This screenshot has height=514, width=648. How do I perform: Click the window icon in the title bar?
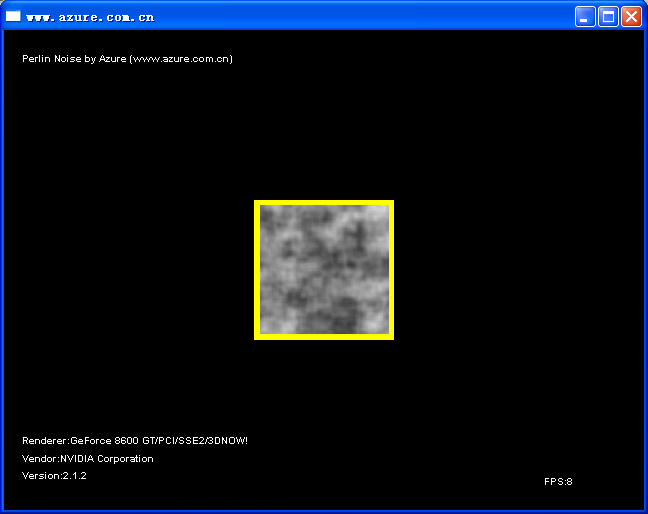pos(13,16)
